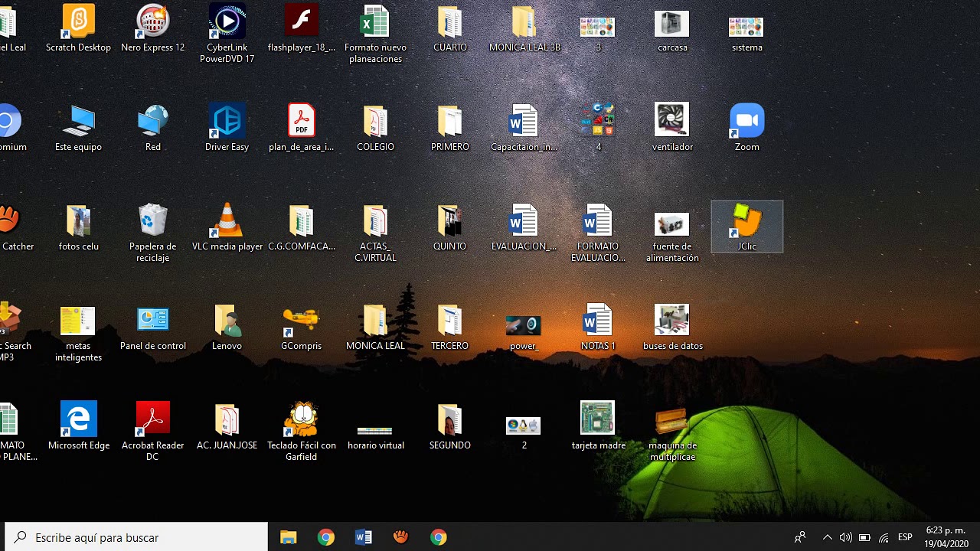Open File Explorer from the taskbar
Screen dimensions: 980x551
[288, 537]
